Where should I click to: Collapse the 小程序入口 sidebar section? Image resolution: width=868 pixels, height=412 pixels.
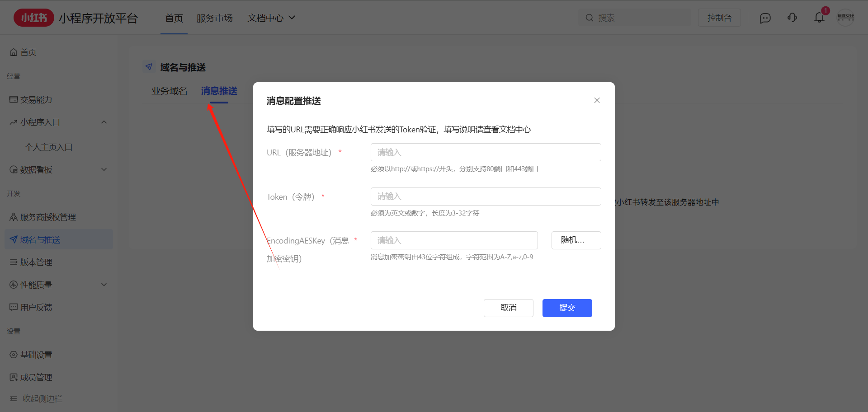point(104,122)
